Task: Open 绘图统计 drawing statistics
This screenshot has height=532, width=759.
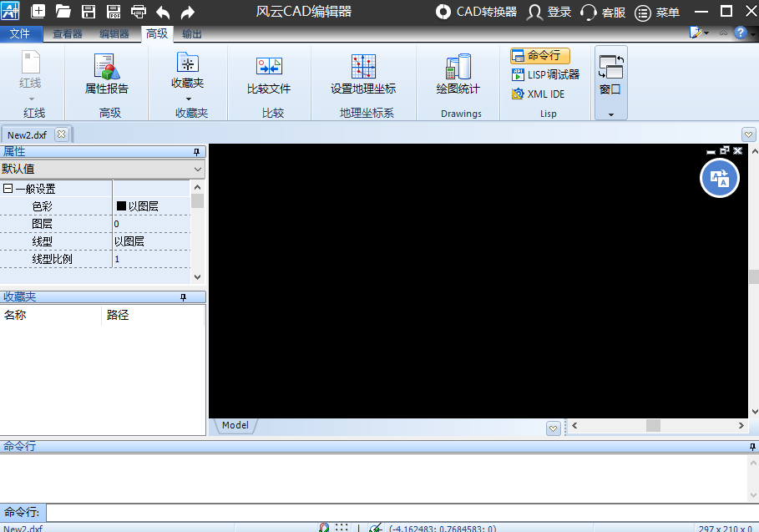Action: coord(458,74)
